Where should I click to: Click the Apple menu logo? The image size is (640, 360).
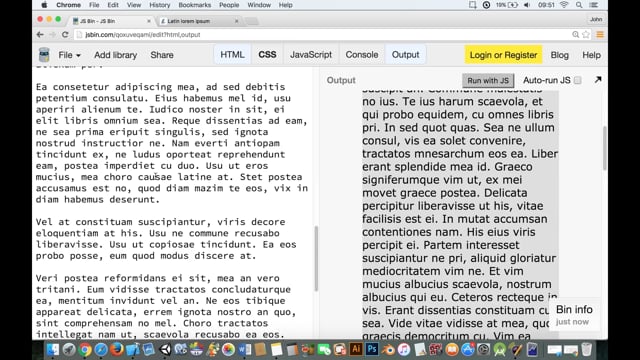pyautogui.click(x=44, y=5)
